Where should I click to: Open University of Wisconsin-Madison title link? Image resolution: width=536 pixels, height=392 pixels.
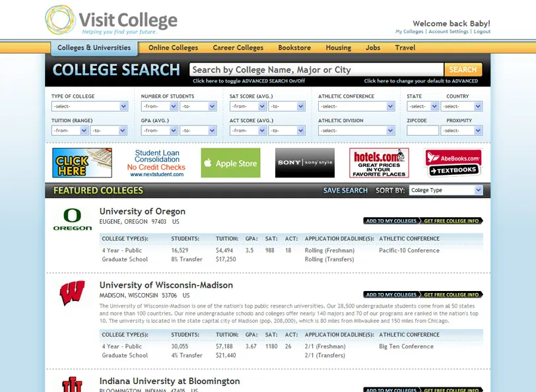click(166, 285)
